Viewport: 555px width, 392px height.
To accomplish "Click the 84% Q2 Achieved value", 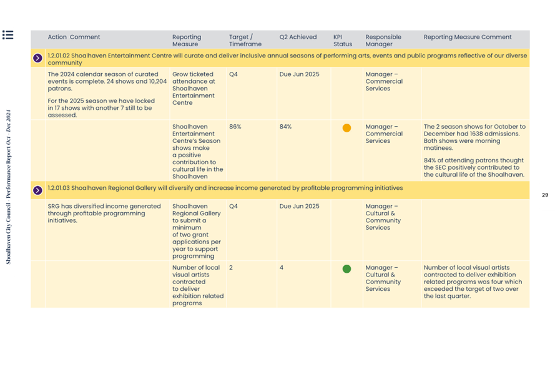I will tap(285, 127).
